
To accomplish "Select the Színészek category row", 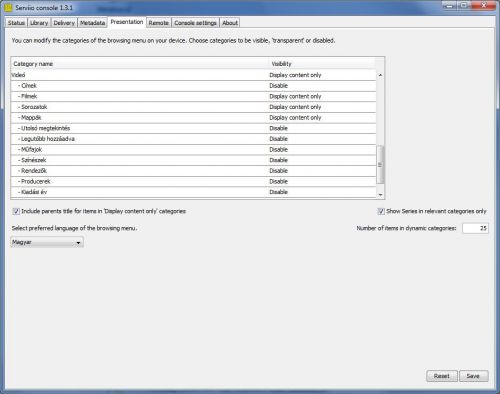I will tap(193, 160).
